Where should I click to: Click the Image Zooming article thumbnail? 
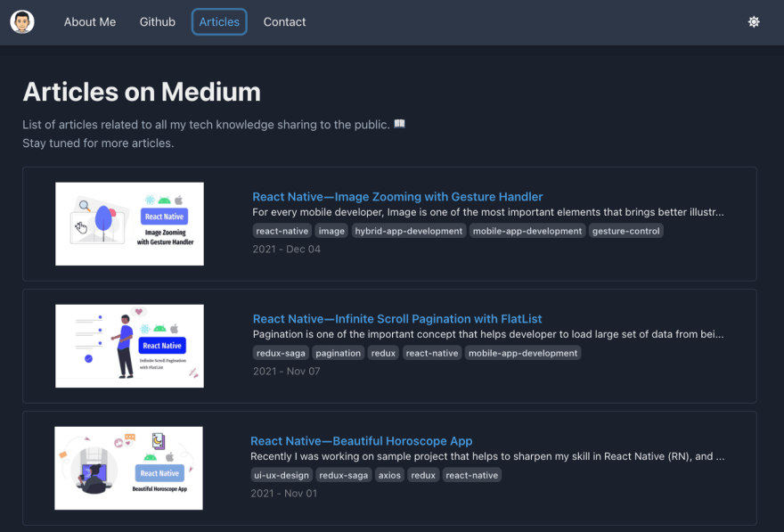[129, 224]
